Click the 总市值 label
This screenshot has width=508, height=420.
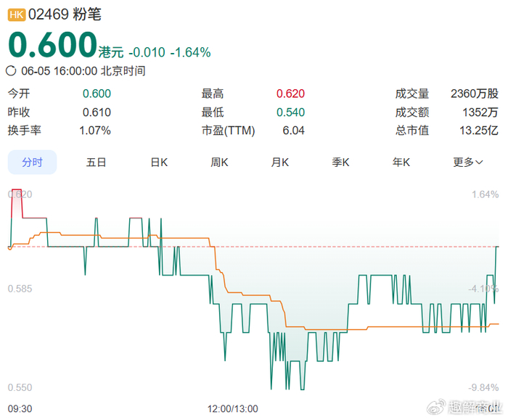click(411, 131)
